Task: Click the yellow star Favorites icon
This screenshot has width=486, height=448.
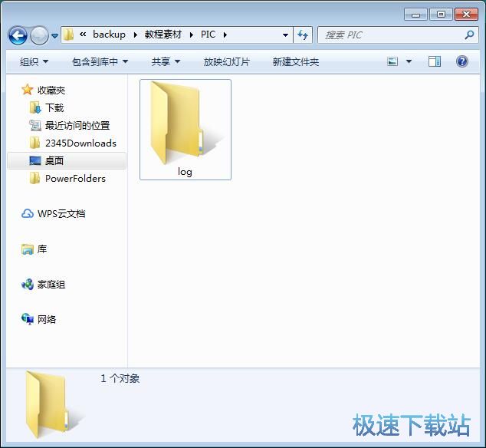Action: pyautogui.click(x=28, y=90)
